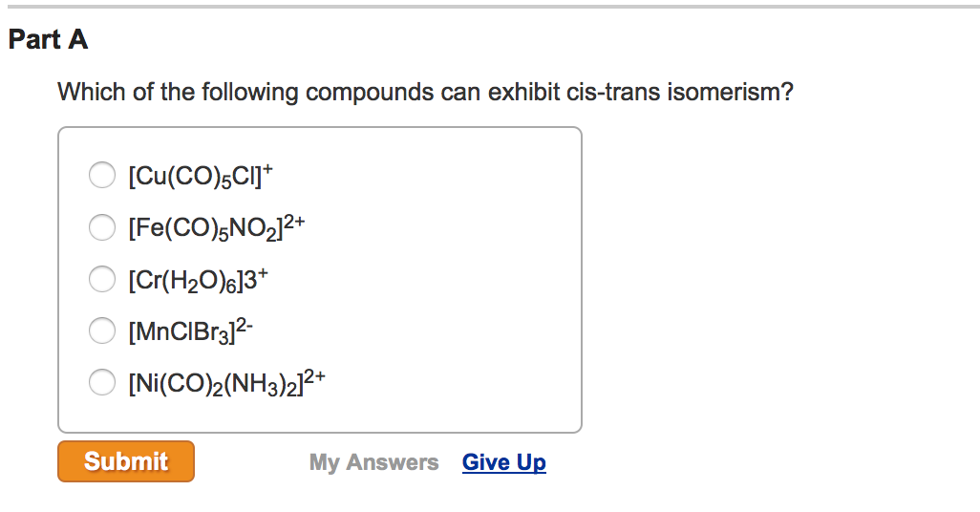Click the Part A heading
Screen dimensions: 980x512
click(48, 40)
